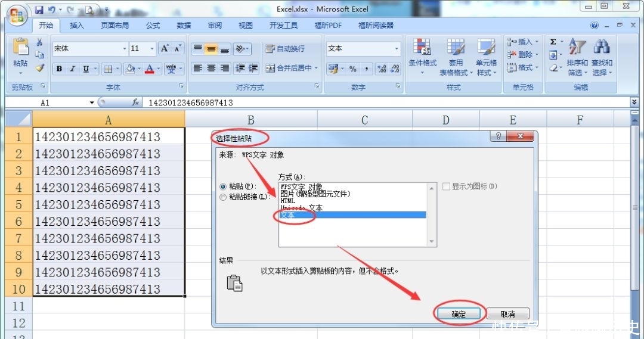Viewport: 644px width, 339px height.
Task: Switch to the 审阅 tab
Action: pyautogui.click(x=215, y=26)
